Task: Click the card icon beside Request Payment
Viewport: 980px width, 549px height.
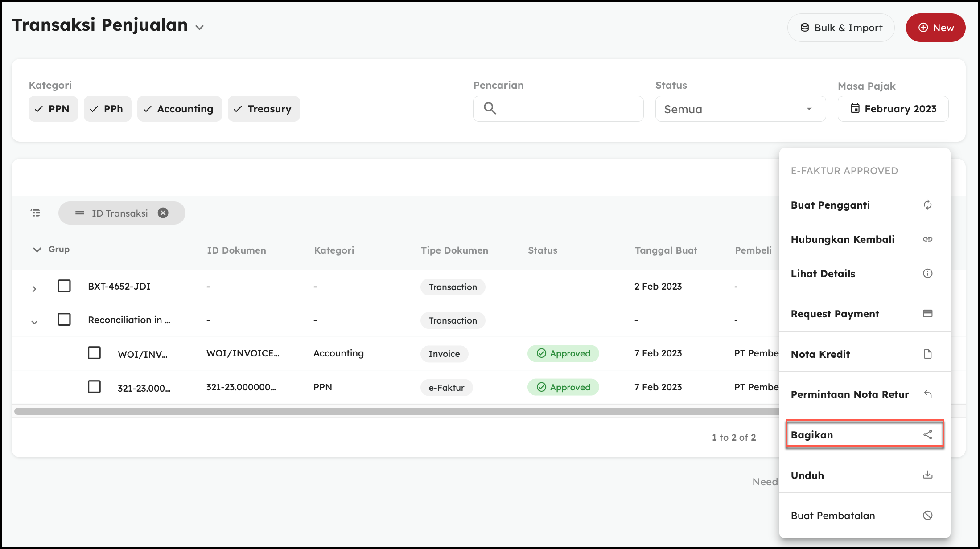Action: [927, 314]
